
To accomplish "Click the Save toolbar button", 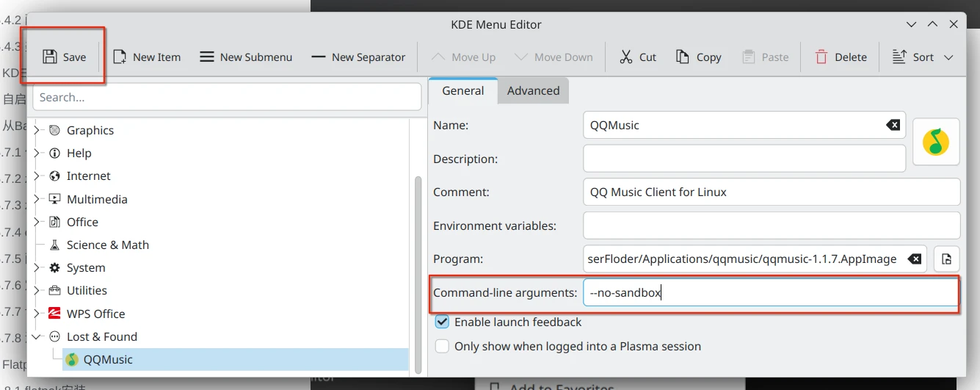I will [x=64, y=57].
